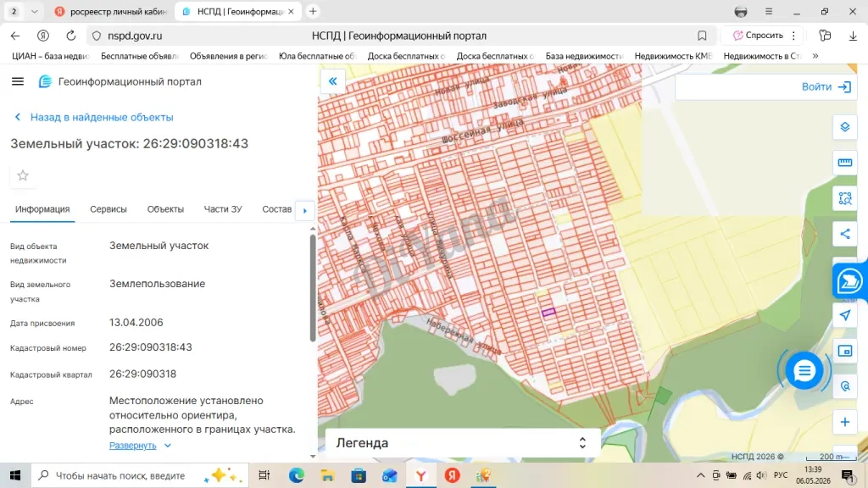Open Недвижимость КМВ bookmark

pyautogui.click(x=672, y=56)
